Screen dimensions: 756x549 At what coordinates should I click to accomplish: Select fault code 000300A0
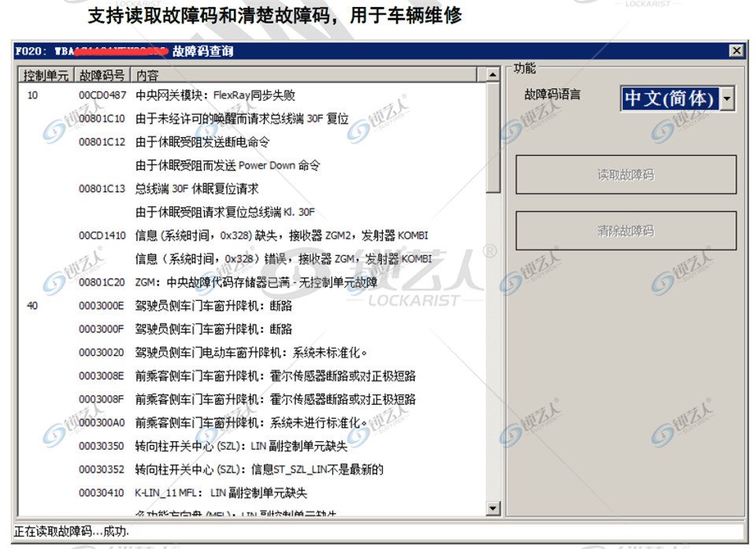102,423
